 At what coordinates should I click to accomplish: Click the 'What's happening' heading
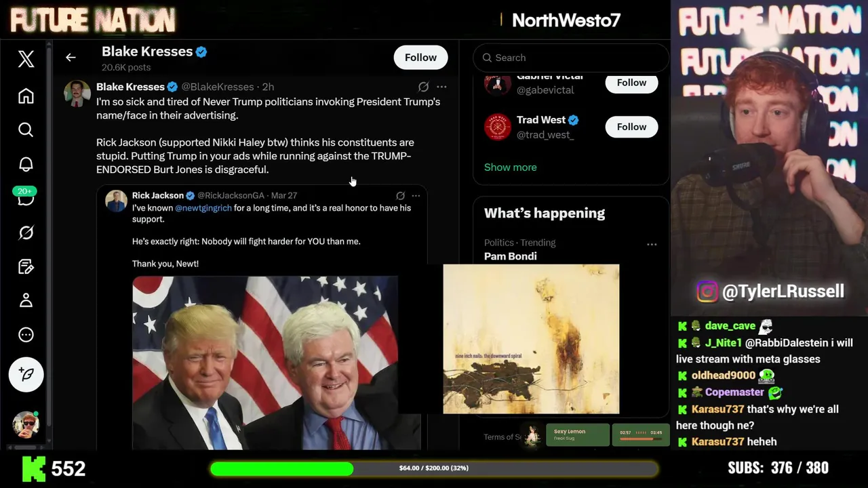click(x=545, y=213)
